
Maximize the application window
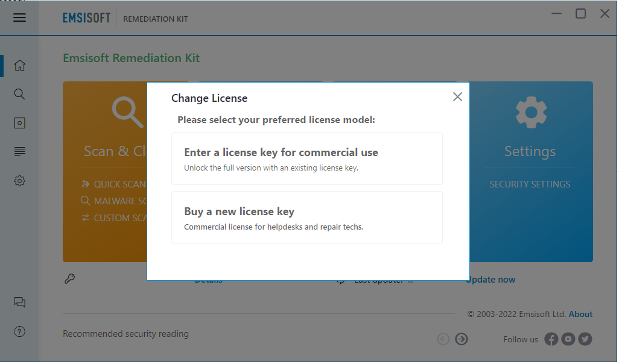[x=580, y=14]
